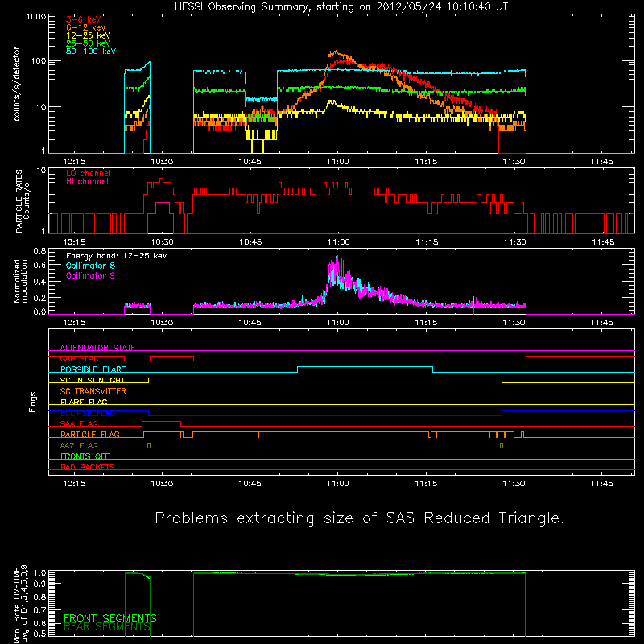Click the FLARE_FLAG label
Viewport: 644px width, 644px height.
coord(84,402)
